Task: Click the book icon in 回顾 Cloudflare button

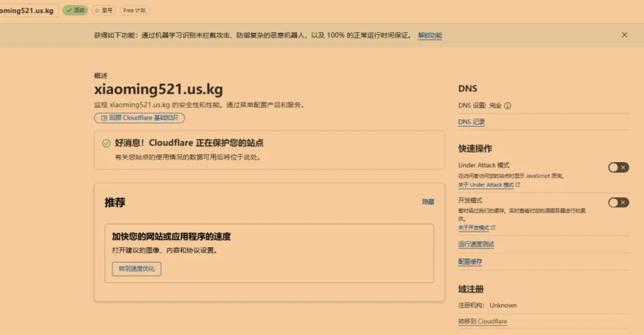Action: [x=104, y=118]
